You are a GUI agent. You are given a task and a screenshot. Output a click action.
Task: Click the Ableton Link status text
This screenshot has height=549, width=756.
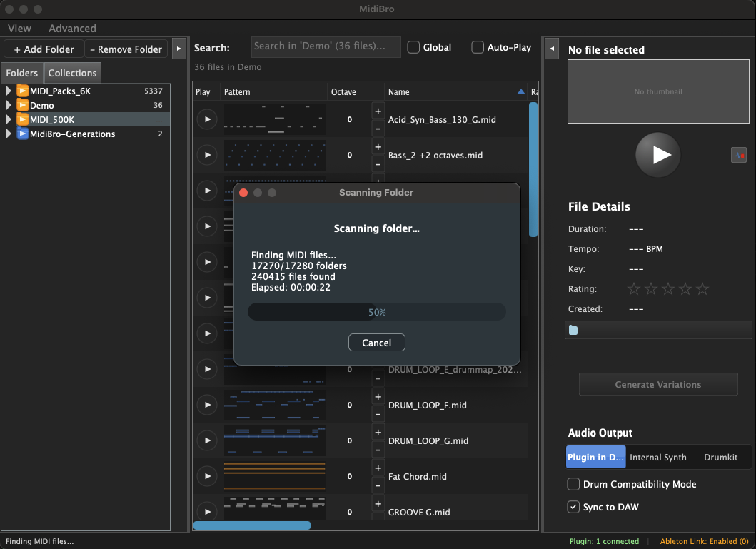click(x=704, y=541)
